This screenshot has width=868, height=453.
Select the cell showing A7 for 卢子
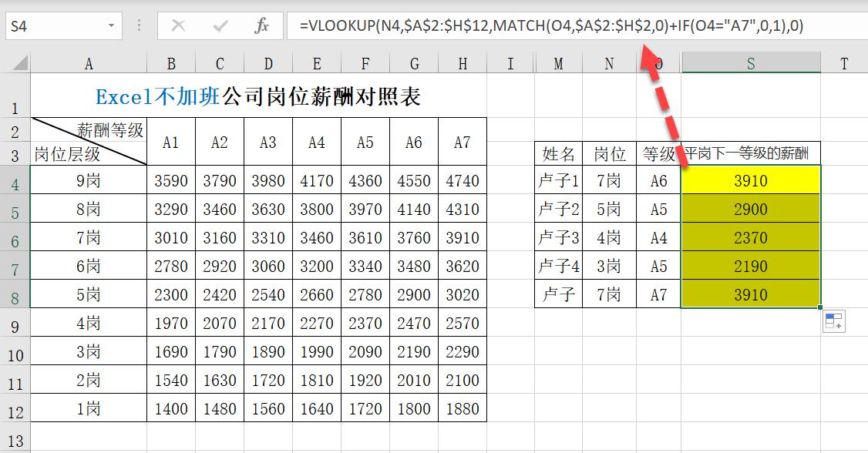(x=658, y=294)
